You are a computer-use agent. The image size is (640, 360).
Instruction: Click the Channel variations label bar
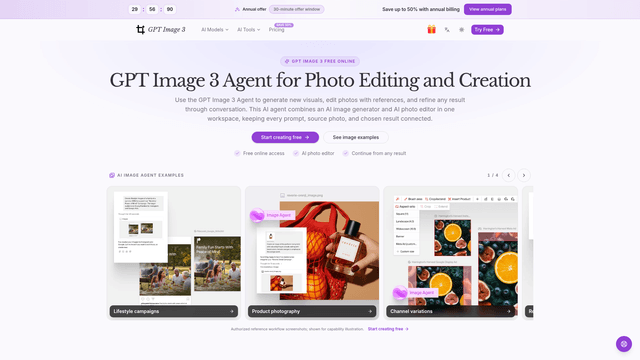tap(450, 311)
